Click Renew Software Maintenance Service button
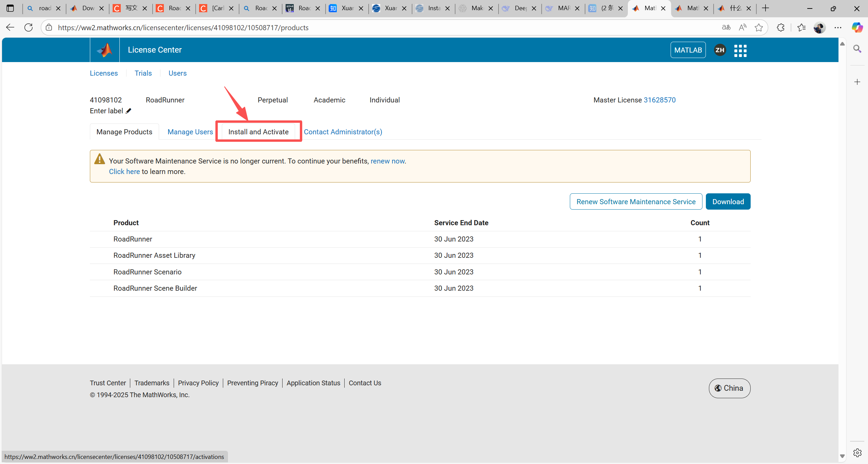The image size is (868, 464). point(636,202)
